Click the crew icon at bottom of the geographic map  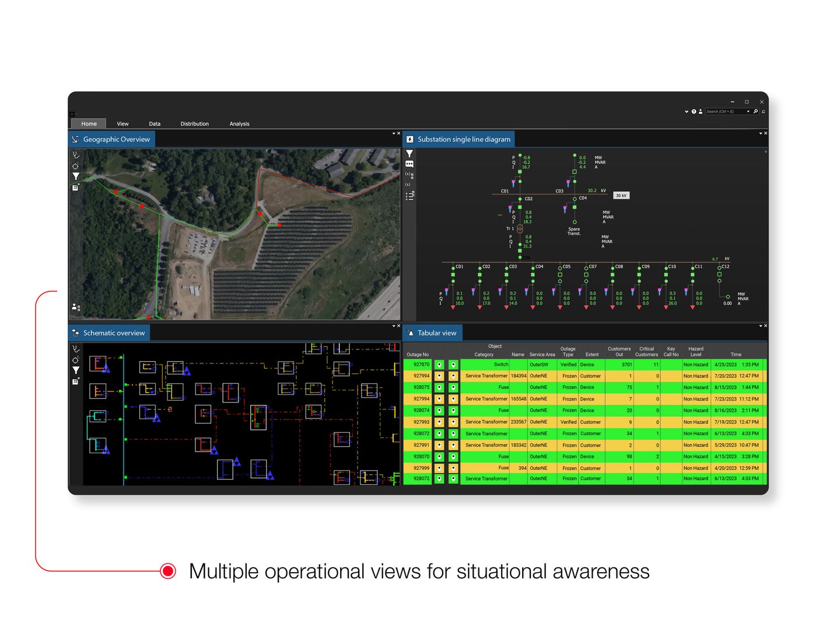point(74,306)
